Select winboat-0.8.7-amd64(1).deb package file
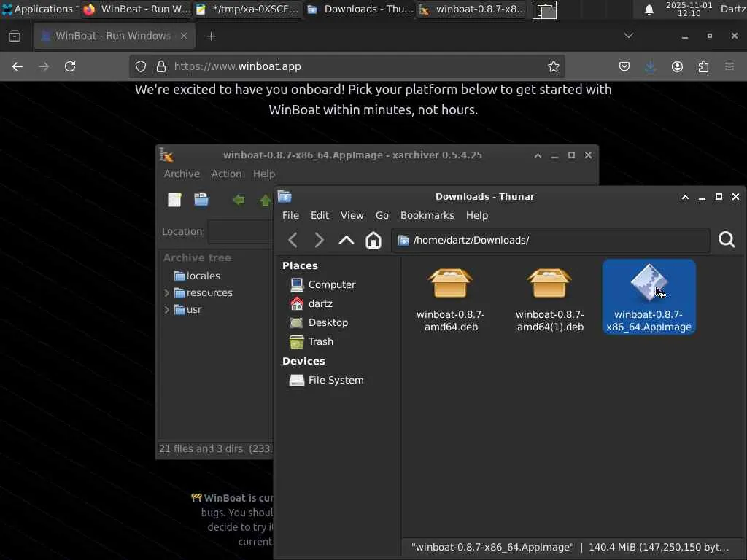Image resolution: width=747 pixels, height=560 pixels. coord(550,299)
